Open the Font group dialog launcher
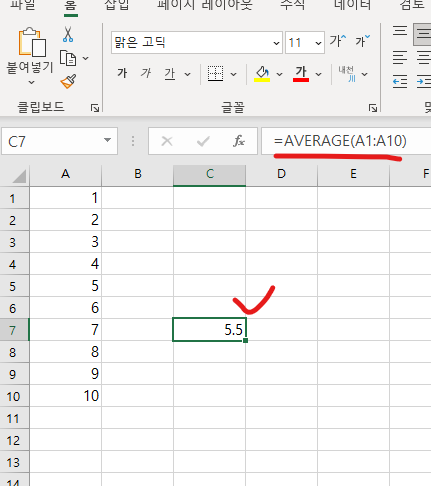431x486 pixels. [373, 107]
